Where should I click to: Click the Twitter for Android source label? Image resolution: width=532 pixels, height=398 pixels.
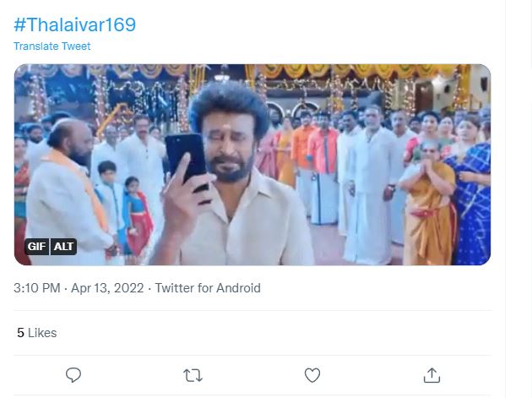(208, 288)
